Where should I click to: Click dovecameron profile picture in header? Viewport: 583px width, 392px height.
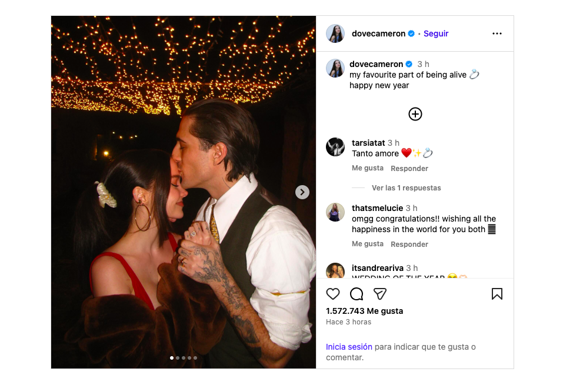[335, 33]
